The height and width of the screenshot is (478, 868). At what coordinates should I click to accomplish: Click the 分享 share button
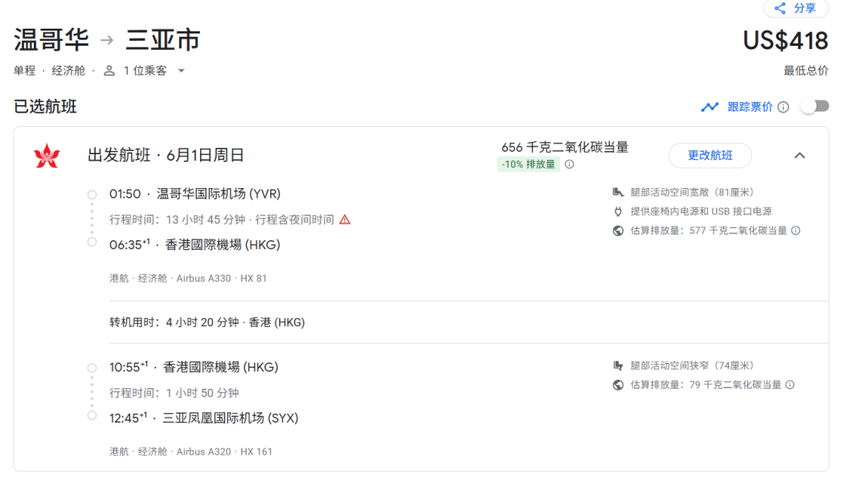(796, 8)
